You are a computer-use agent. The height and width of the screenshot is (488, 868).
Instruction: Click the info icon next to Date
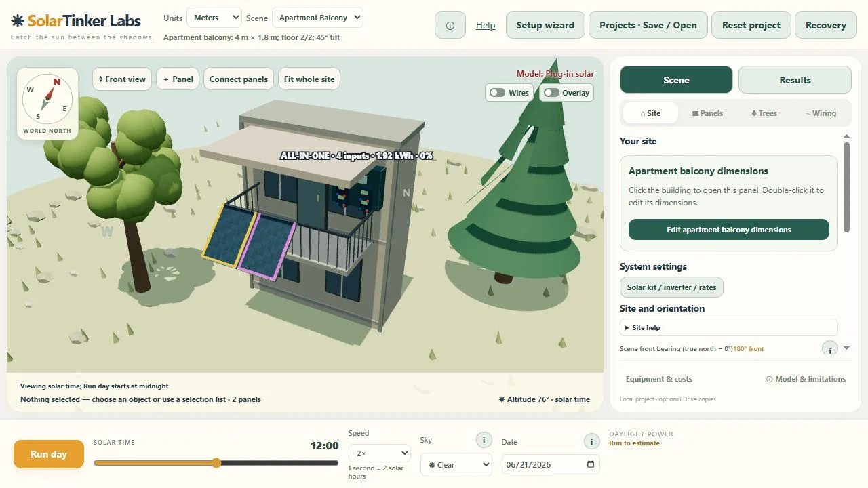pos(591,441)
